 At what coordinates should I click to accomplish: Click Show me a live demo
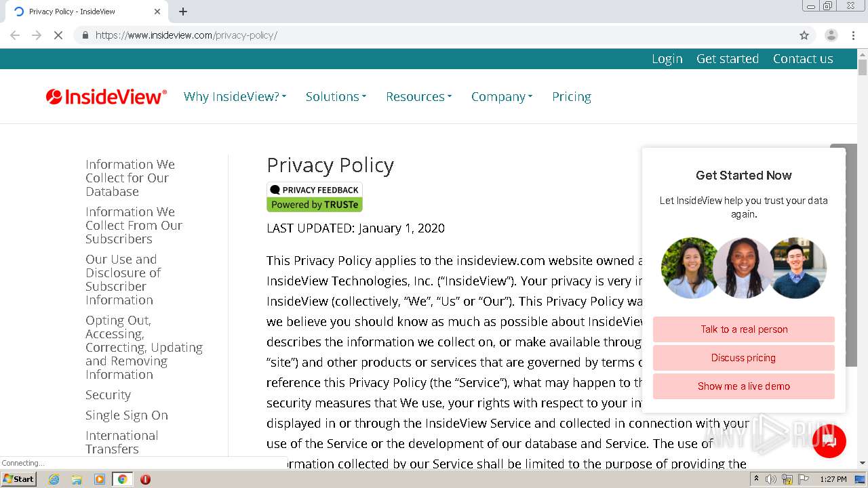click(x=744, y=386)
